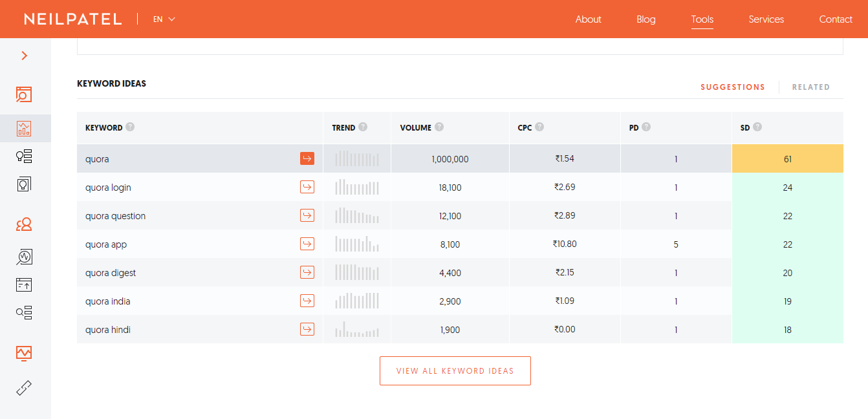Image resolution: width=868 pixels, height=419 pixels.
Task: Open the window upload arrow icon in sidebar
Action: coord(24,285)
